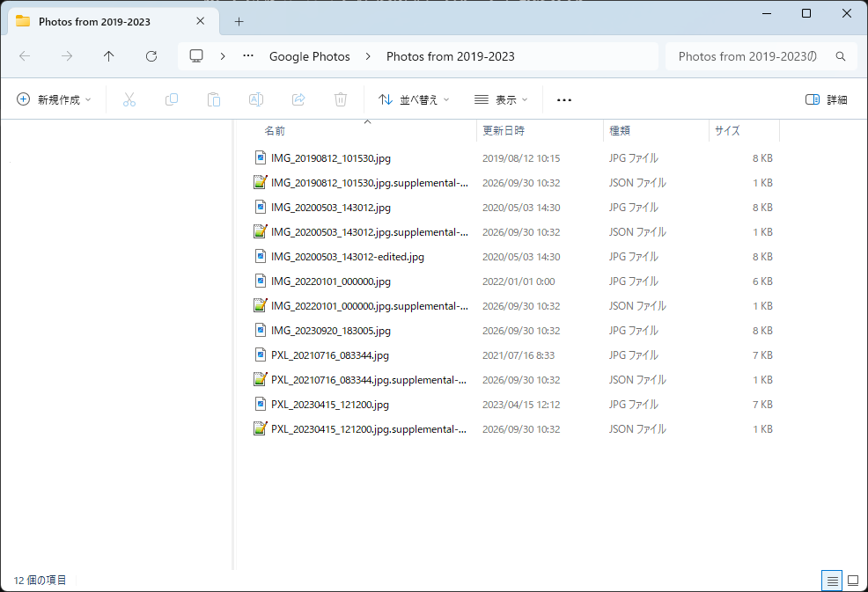Go to Google Photos in breadcrumb
The image size is (868, 592).
pyautogui.click(x=310, y=56)
